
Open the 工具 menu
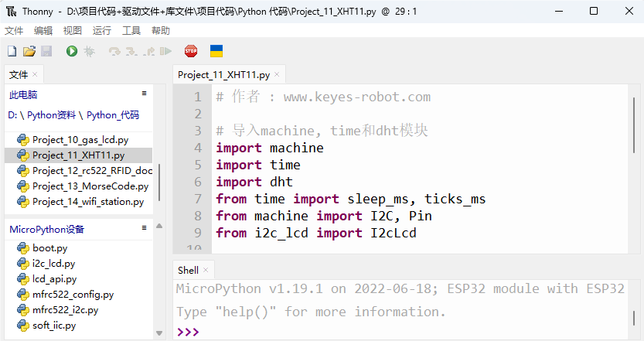131,30
